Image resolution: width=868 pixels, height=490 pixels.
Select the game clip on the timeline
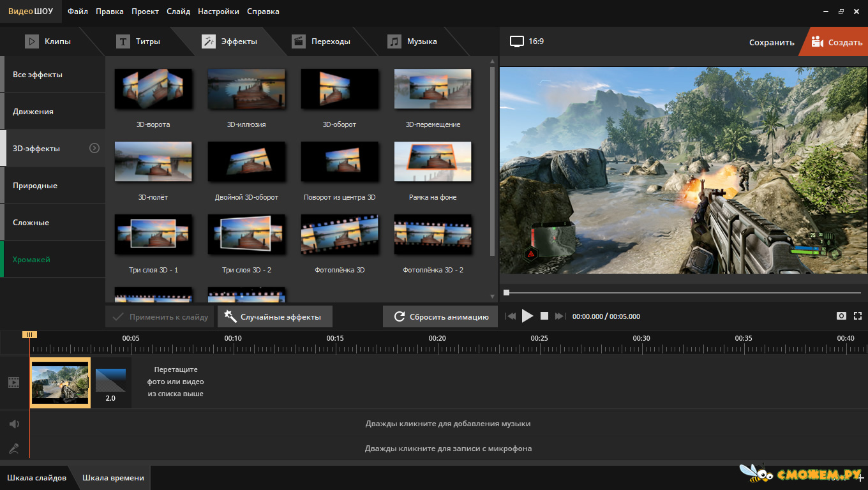(x=60, y=383)
